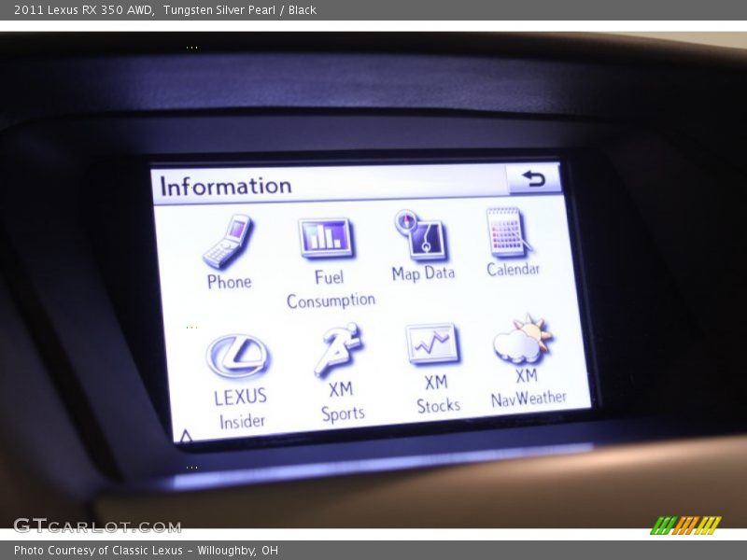Open the Phone menu icon
This screenshot has width=747, height=560.
tap(231, 241)
